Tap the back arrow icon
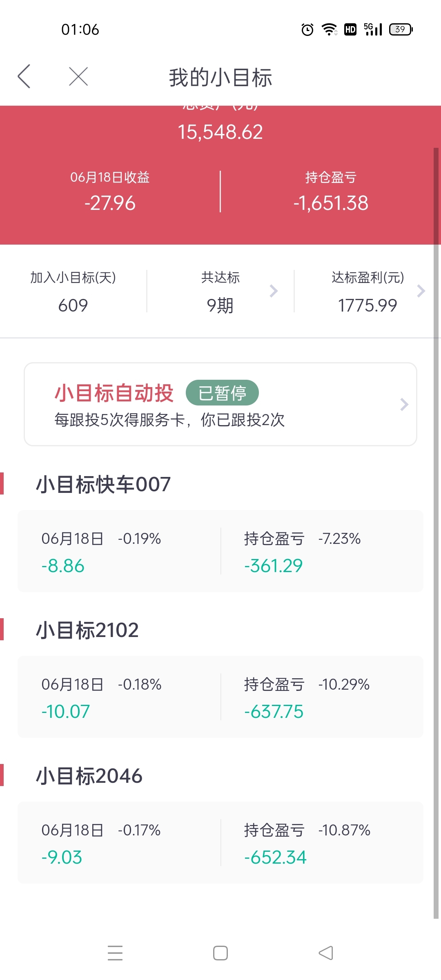 (24, 76)
